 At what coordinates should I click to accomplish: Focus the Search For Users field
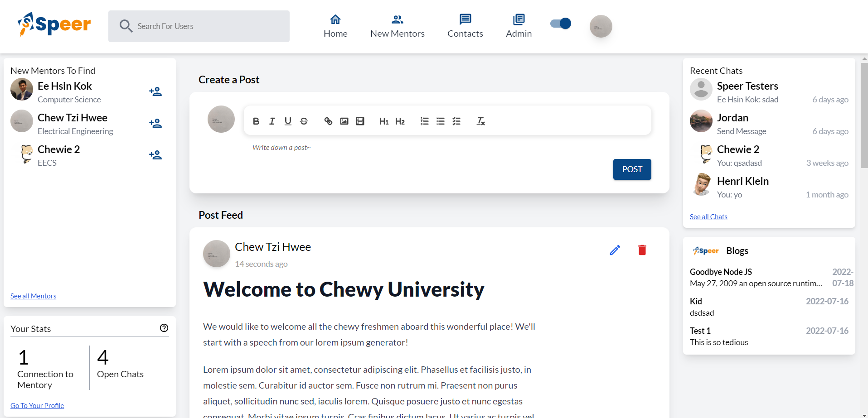click(x=199, y=26)
